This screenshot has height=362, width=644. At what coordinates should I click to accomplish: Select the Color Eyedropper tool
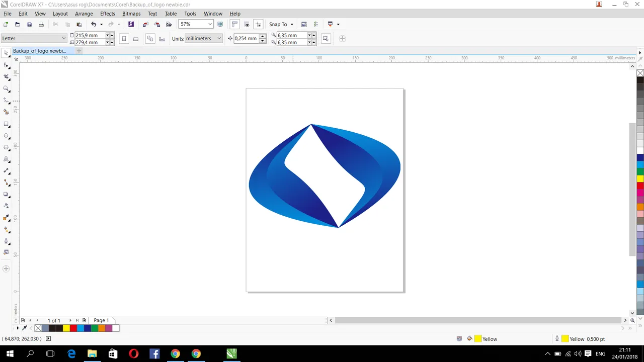click(x=6, y=218)
